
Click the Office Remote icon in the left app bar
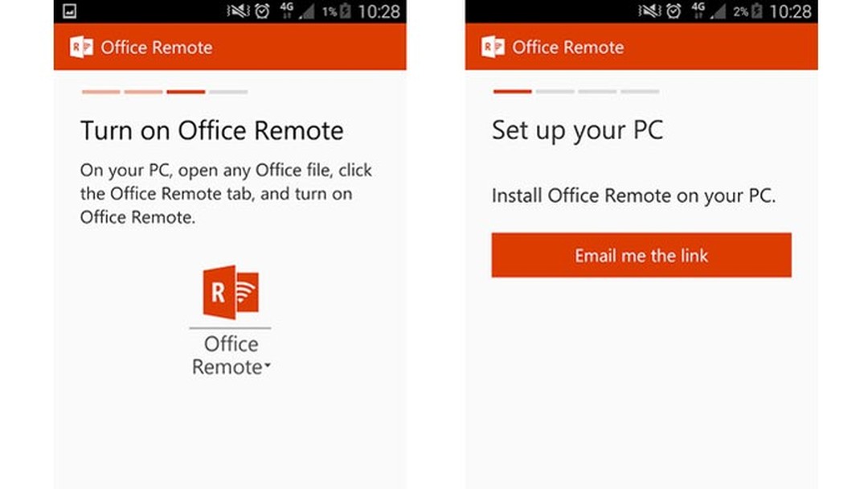[x=80, y=47]
